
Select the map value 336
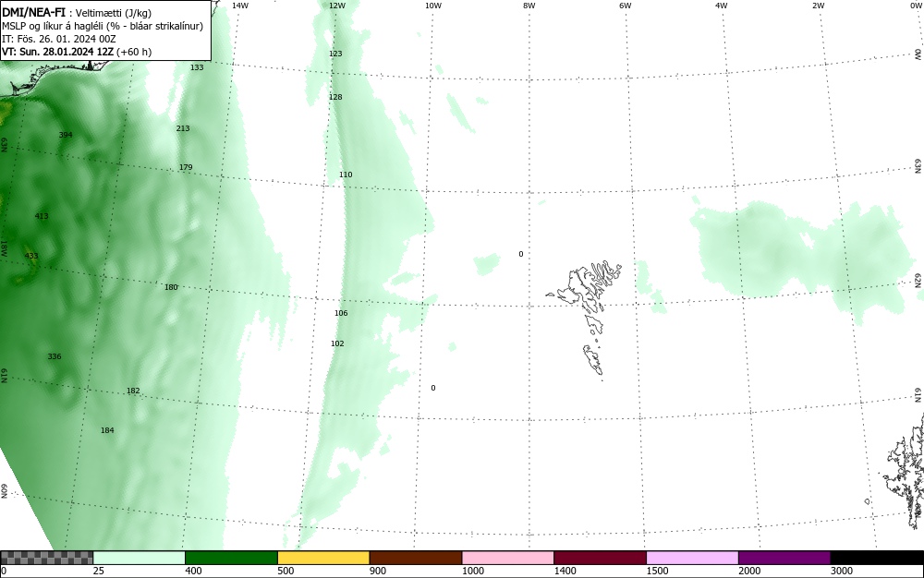pyautogui.click(x=55, y=356)
